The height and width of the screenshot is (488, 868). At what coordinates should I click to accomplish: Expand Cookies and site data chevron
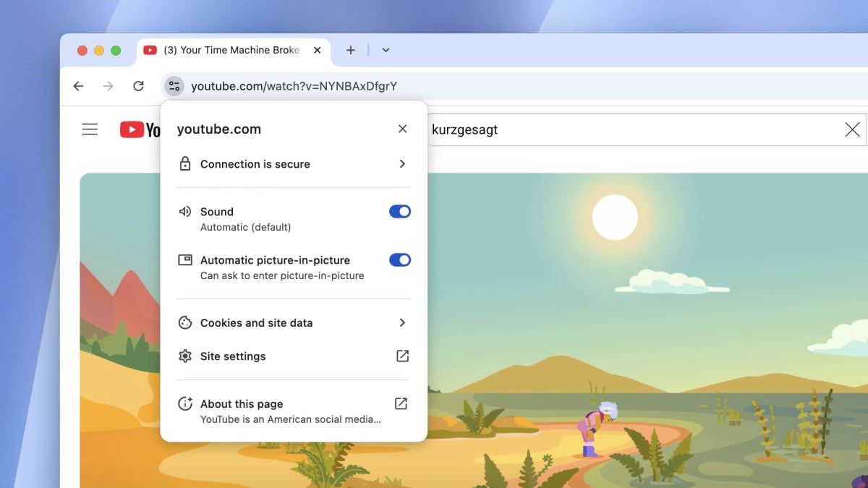(402, 322)
